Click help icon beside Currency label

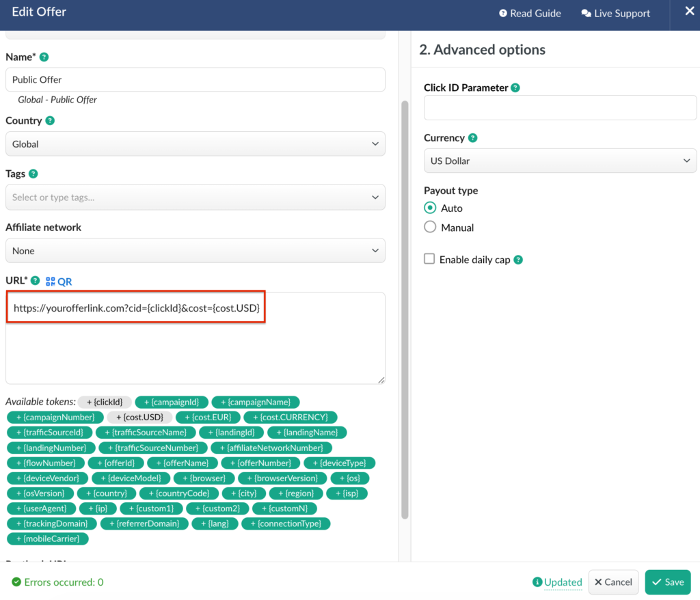(x=472, y=138)
